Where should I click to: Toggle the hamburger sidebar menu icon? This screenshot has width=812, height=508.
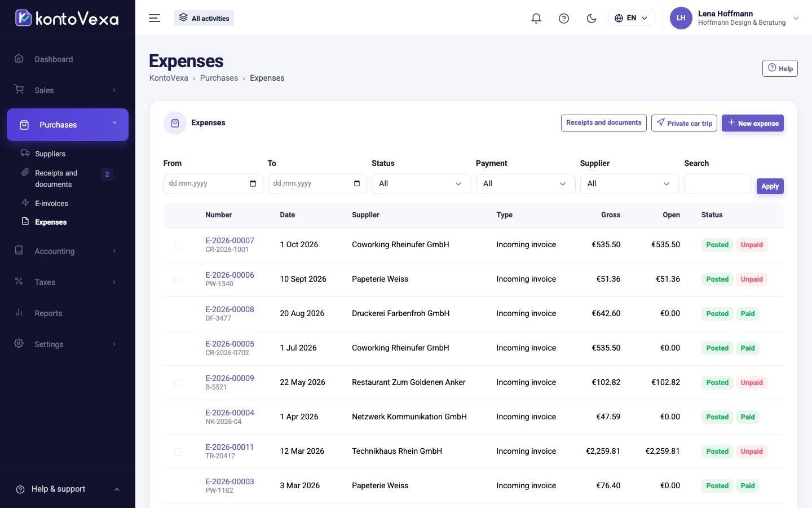tap(155, 18)
